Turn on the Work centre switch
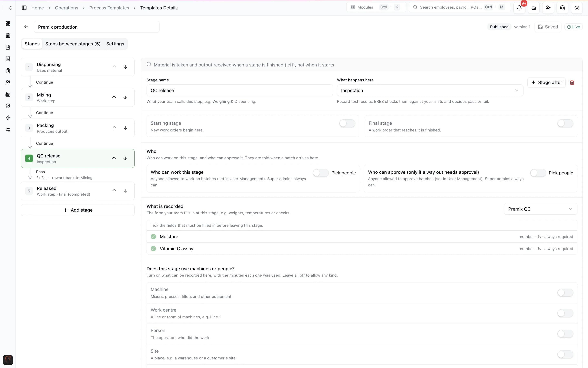 click(565, 313)
